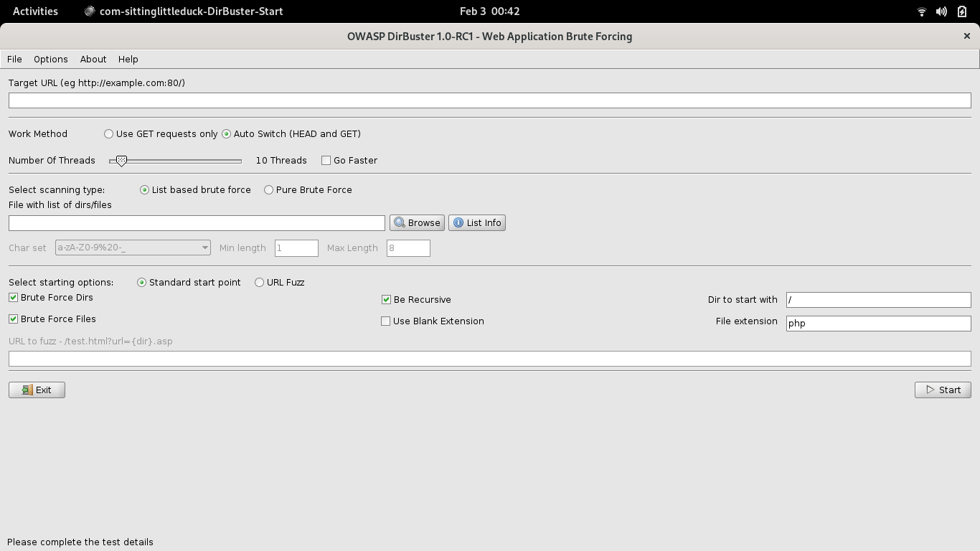Click the 'Please complete the test details' status text

pos(80,542)
